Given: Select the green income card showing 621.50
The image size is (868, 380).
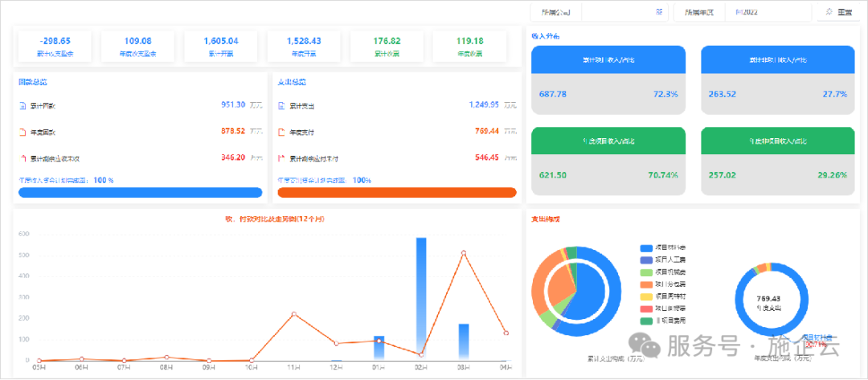Looking at the screenshot, I should tap(608, 161).
